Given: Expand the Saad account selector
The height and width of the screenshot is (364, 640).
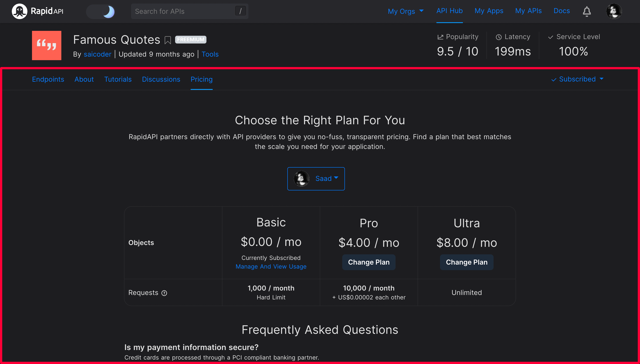Looking at the screenshot, I should coord(316,178).
